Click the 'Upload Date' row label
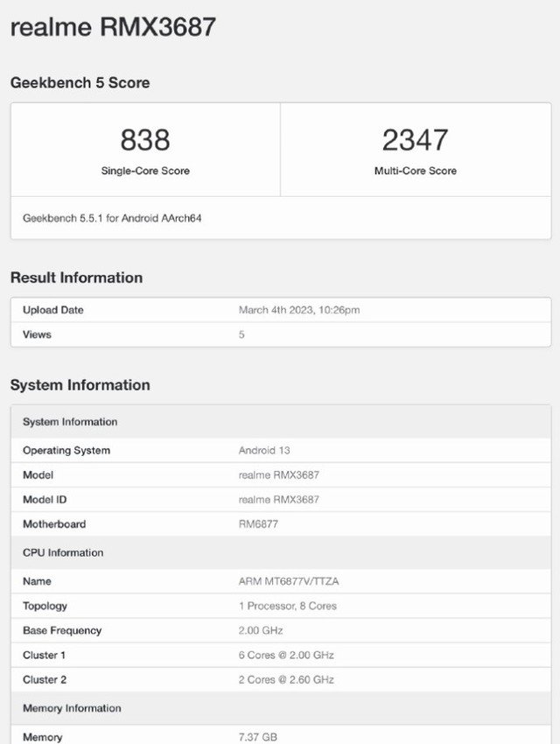This screenshot has height=744, width=560. (x=53, y=310)
